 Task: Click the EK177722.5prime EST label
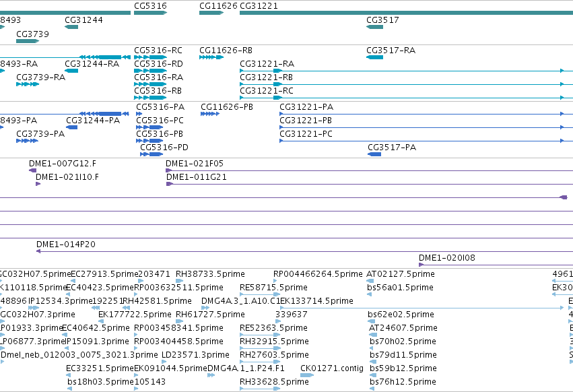(x=135, y=315)
